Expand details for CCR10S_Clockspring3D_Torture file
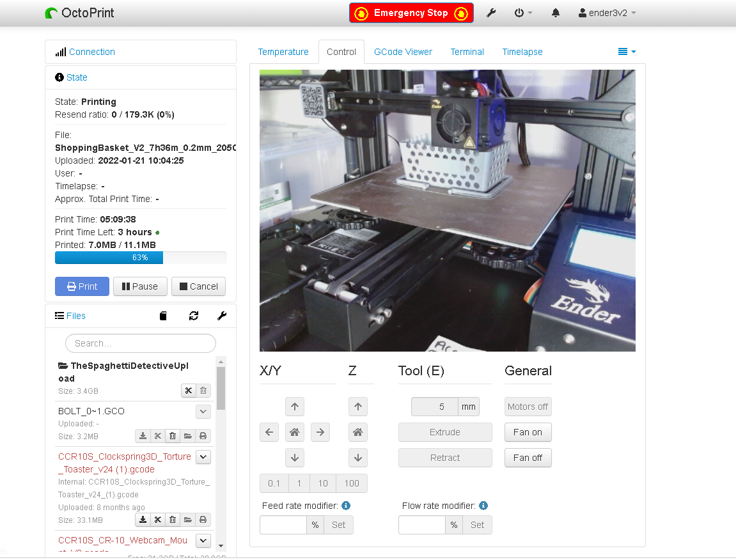Screen dimensions: 736x560 [x=203, y=456]
